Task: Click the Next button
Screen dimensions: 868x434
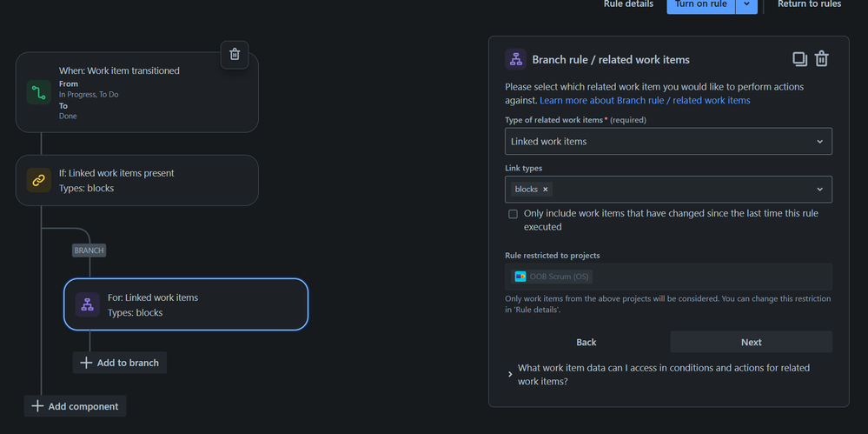Action: (x=751, y=342)
